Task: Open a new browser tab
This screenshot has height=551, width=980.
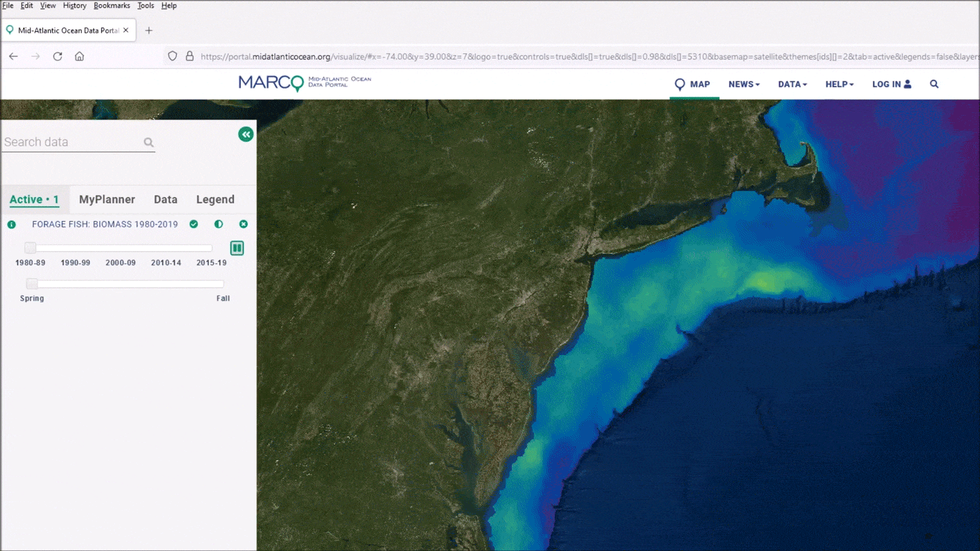Action: click(x=149, y=31)
